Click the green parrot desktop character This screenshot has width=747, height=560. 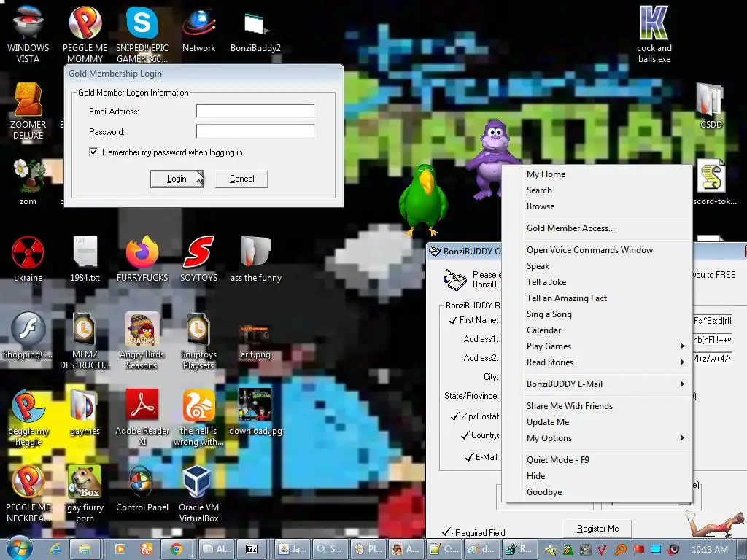(x=423, y=200)
